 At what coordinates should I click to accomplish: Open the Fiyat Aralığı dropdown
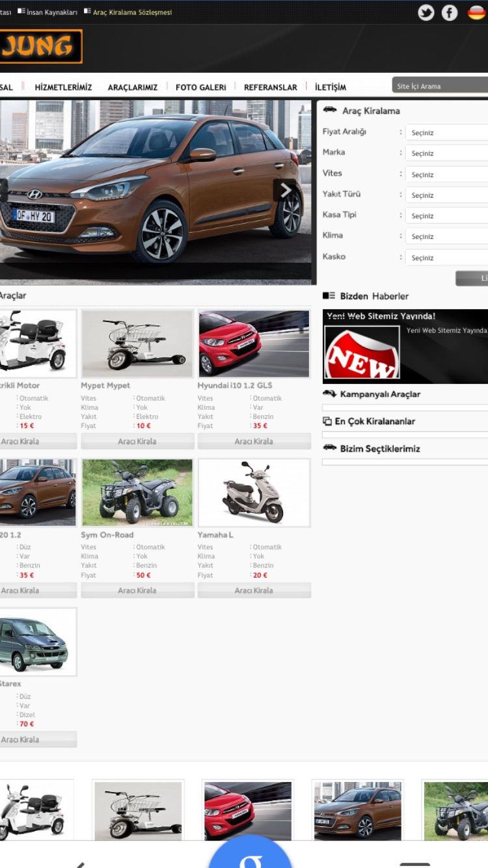[446, 133]
